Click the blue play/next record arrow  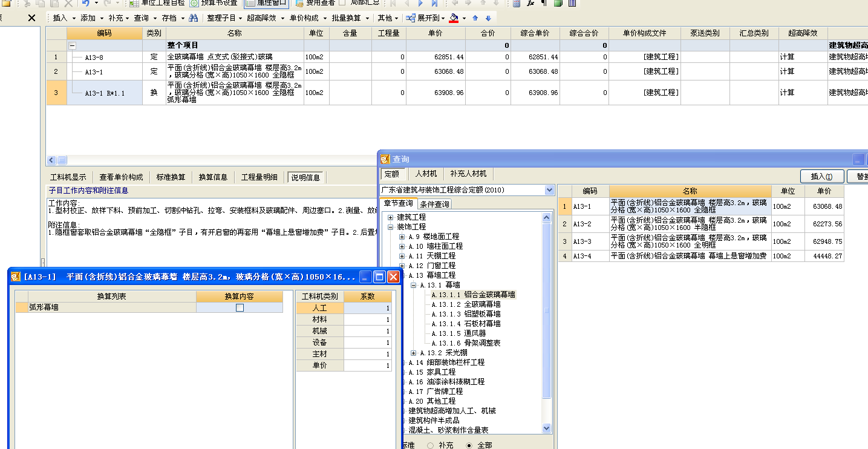[420, 3]
